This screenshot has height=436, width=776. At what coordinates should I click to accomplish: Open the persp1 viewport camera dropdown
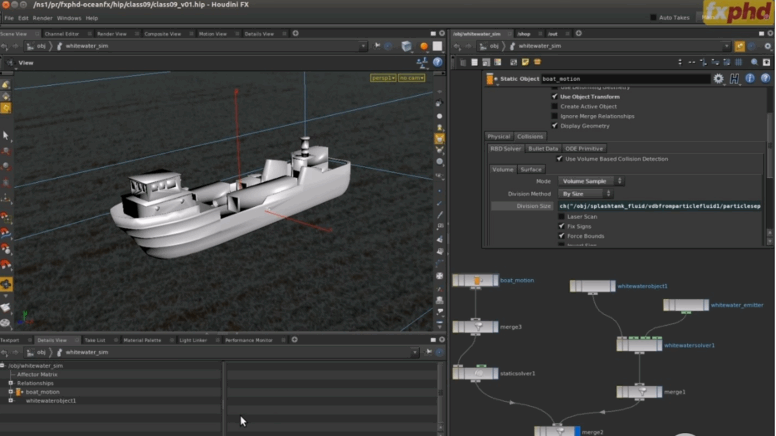point(383,78)
